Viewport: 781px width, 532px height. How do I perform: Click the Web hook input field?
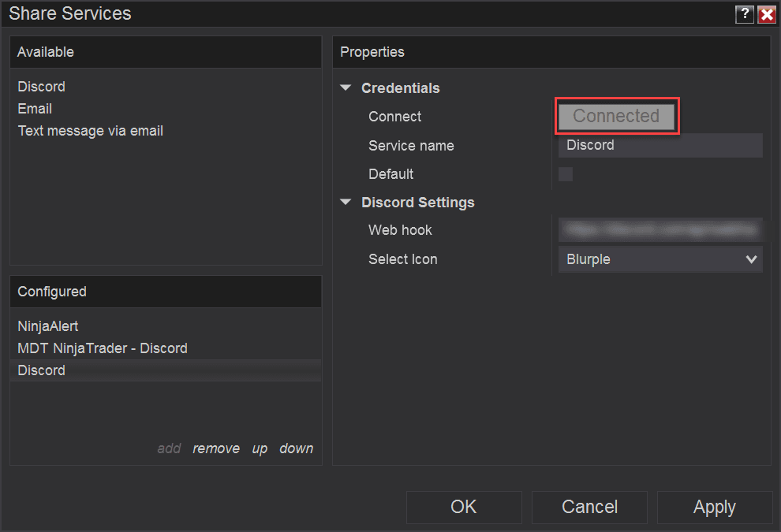coord(660,229)
